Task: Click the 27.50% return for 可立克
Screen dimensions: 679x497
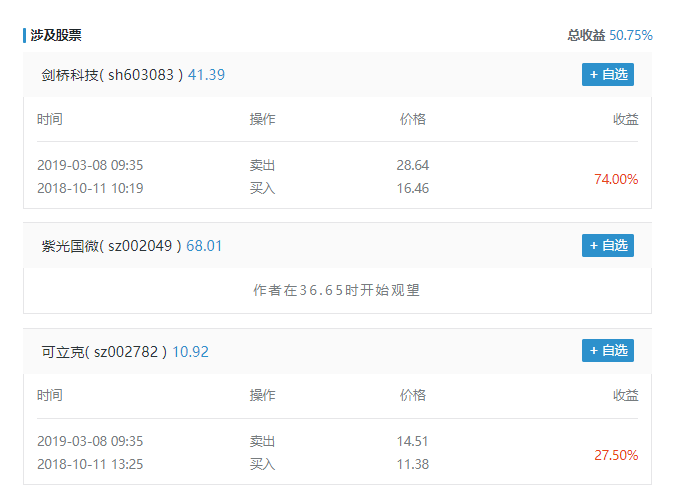Action: (x=616, y=455)
